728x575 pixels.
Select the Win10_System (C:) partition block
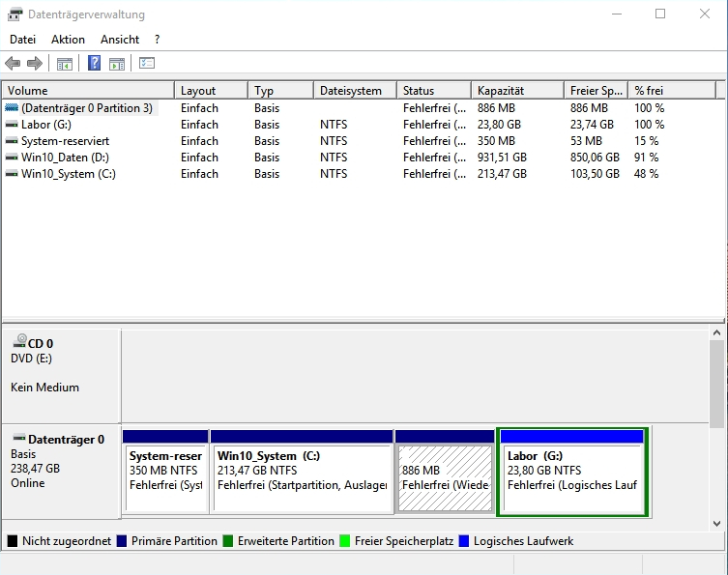point(302,472)
